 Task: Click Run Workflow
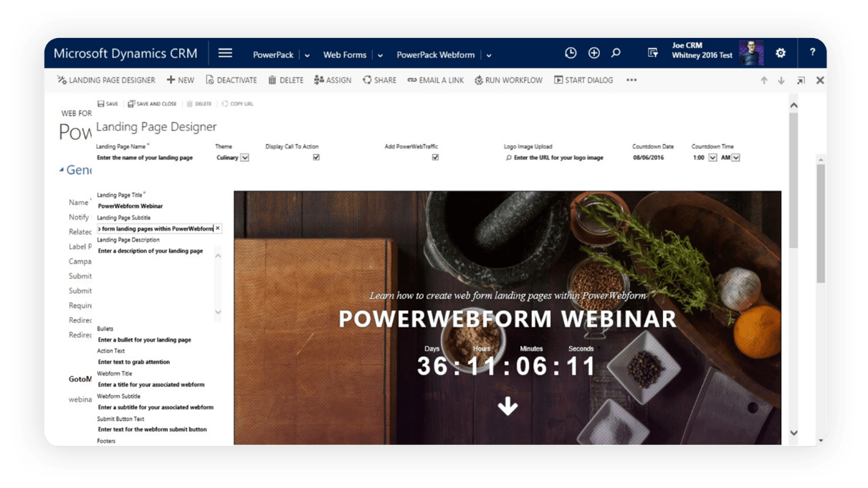point(509,80)
